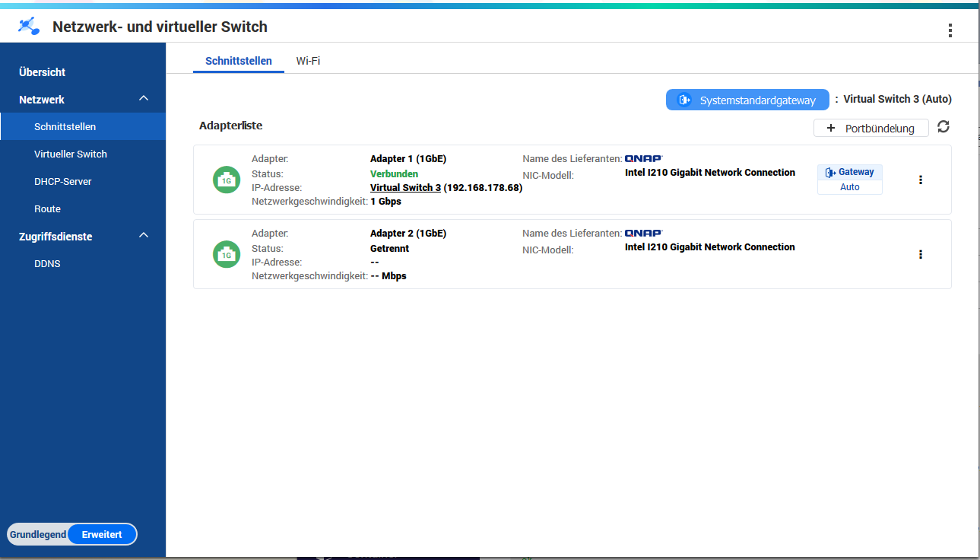Click the Gateway Auto badge on Adapter 1
Viewport: 980px width, 560px height.
850,180
